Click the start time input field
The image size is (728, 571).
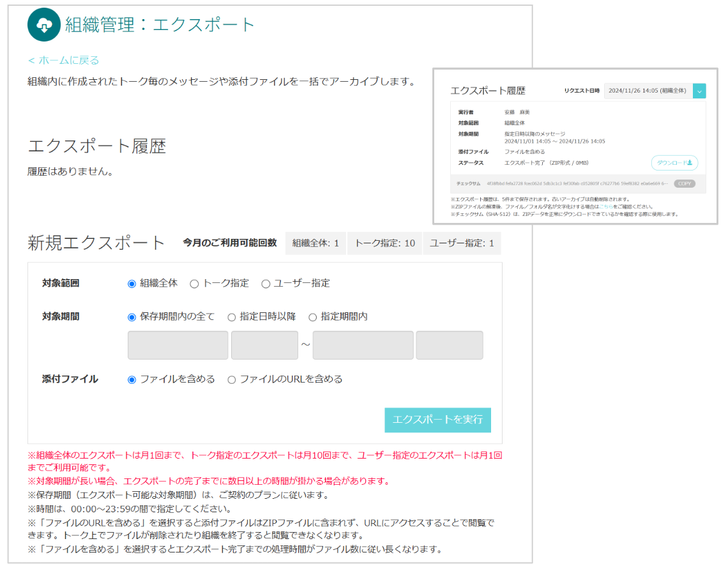(x=264, y=345)
